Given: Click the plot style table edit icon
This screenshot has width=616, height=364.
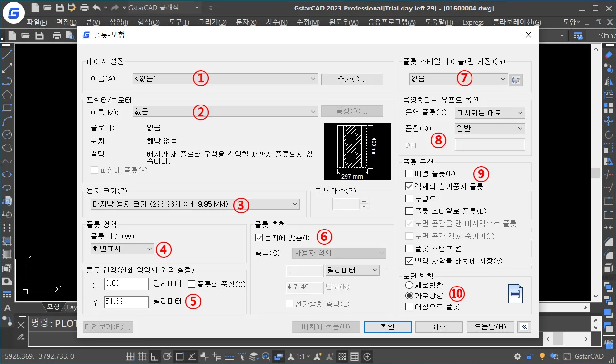Looking at the screenshot, I should coord(516,80).
